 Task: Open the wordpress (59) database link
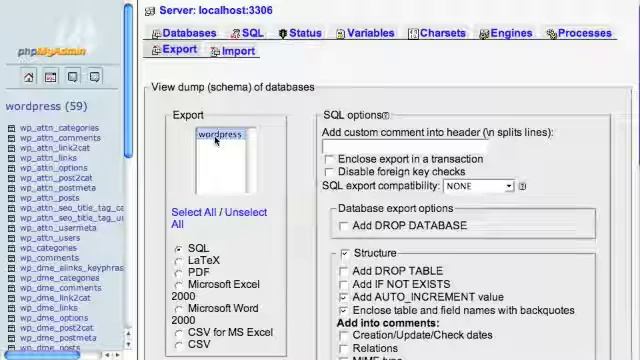(x=47, y=106)
